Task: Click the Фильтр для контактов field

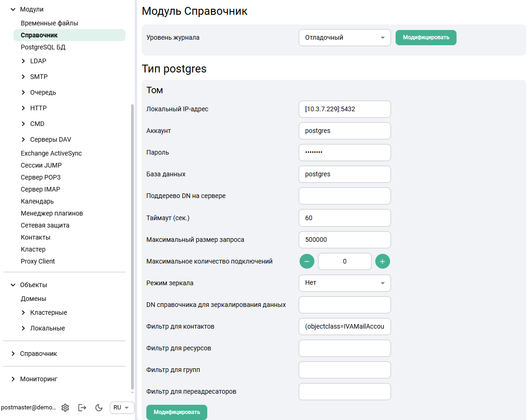Action: (344, 326)
